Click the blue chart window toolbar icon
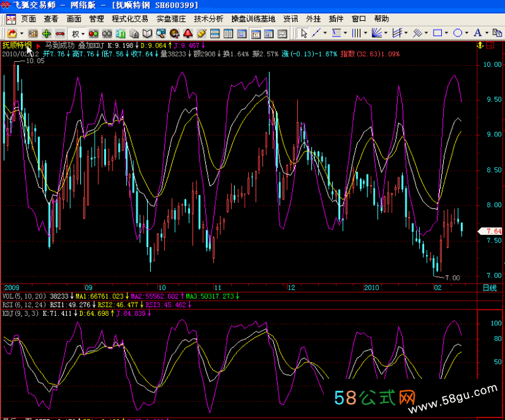This screenshot has height=420, width=505. (242, 33)
